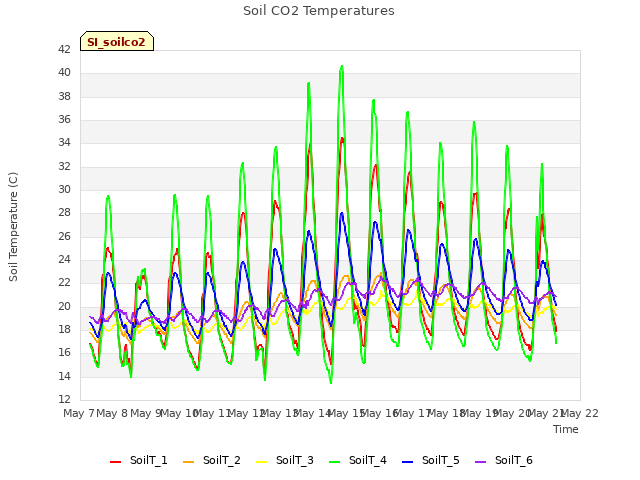This screenshot has height=480, width=640.
Task: Click the 26 y-axis tick label
Action: pos(64,236)
